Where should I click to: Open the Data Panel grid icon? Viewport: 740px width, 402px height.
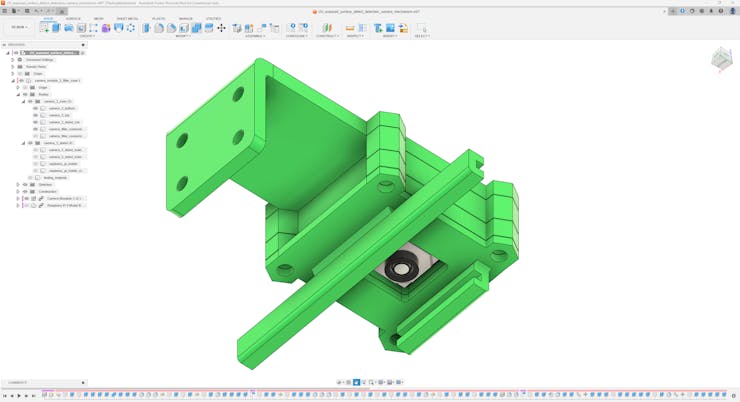(x=4, y=11)
